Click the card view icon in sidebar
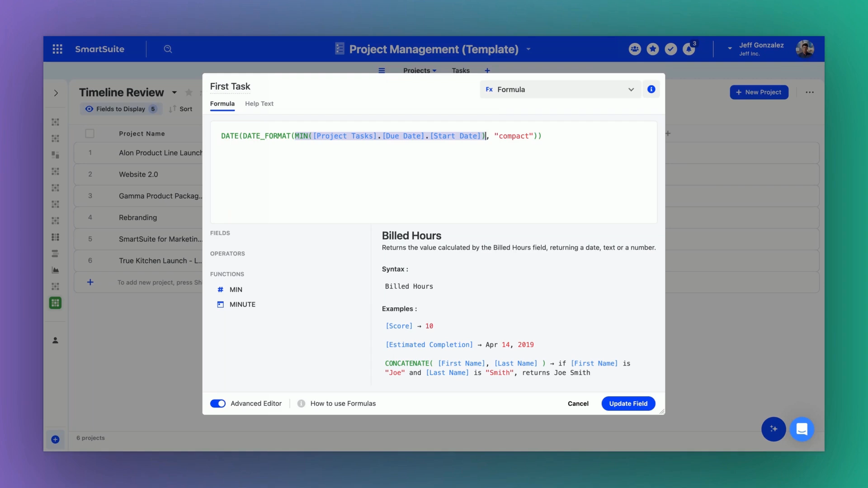 [55, 155]
